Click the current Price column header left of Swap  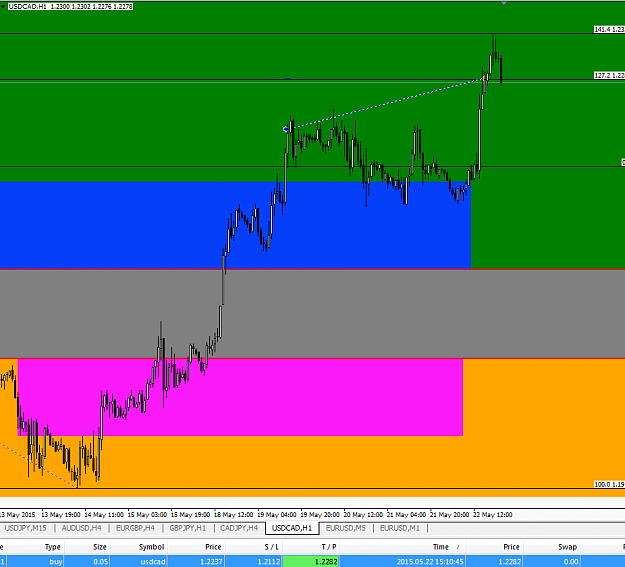[x=511, y=547]
